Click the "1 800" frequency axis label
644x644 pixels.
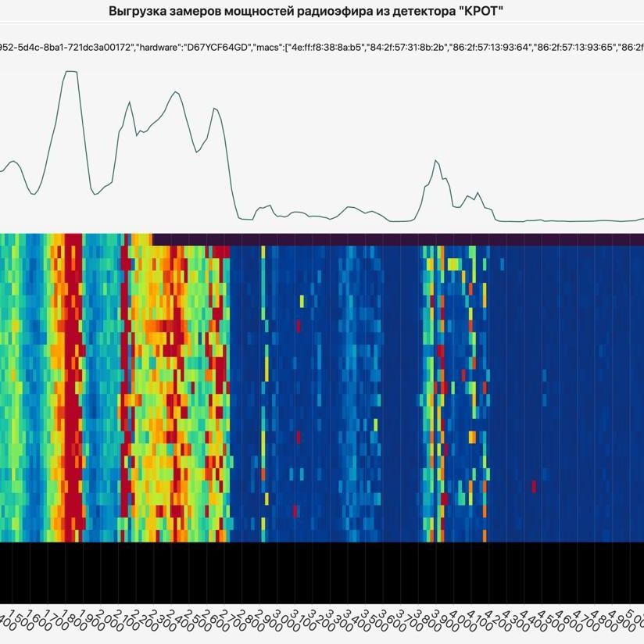[74, 621]
